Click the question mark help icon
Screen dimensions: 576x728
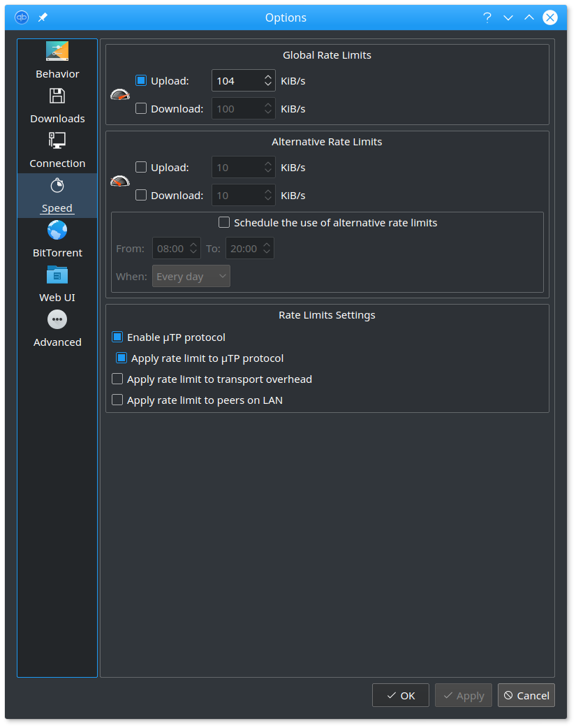(x=487, y=17)
